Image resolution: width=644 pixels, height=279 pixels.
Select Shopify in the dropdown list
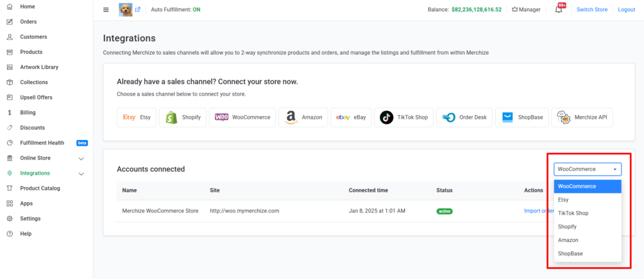[x=587, y=226]
